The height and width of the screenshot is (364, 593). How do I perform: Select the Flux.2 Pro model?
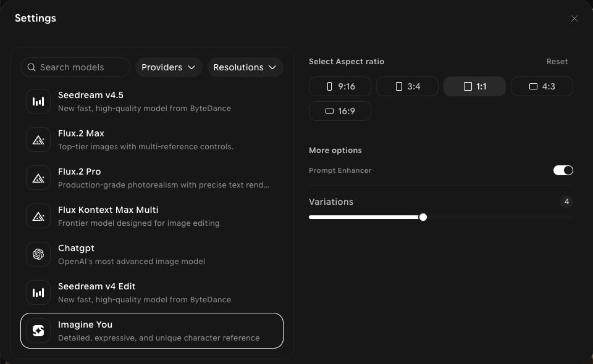point(152,178)
